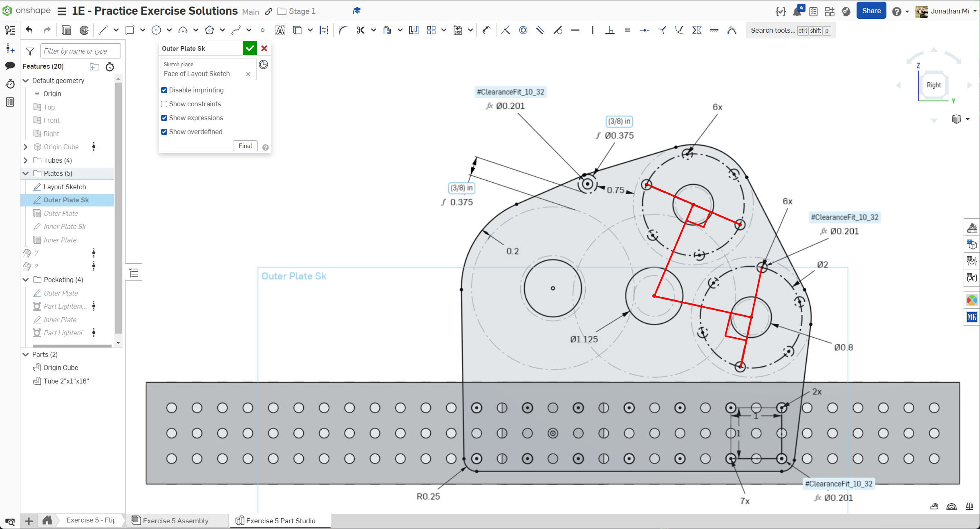Collapse the Pocketing (4) folder

(26, 280)
